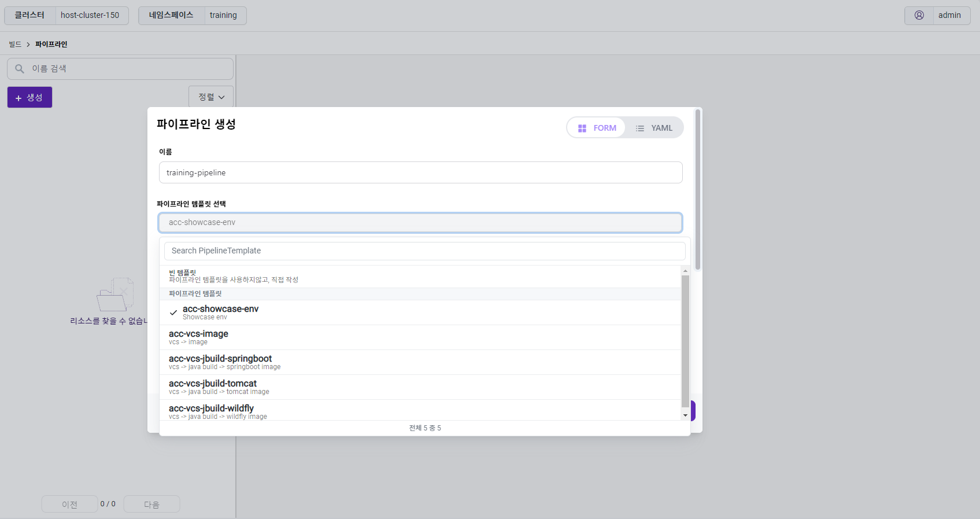This screenshot has height=519, width=980.
Task: Click the YAML list icon
Action: click(640, 128)
